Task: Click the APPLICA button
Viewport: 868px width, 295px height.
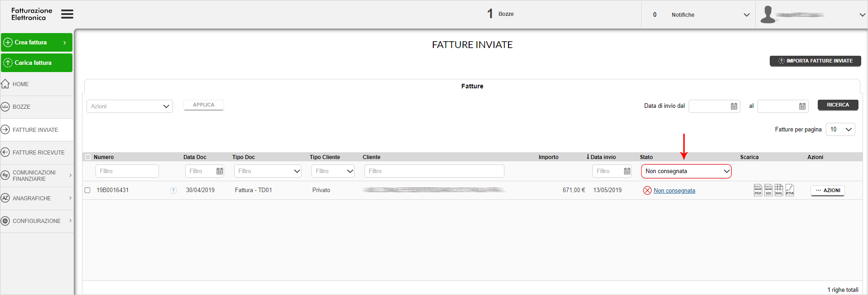Action: [x=204, y=105]
